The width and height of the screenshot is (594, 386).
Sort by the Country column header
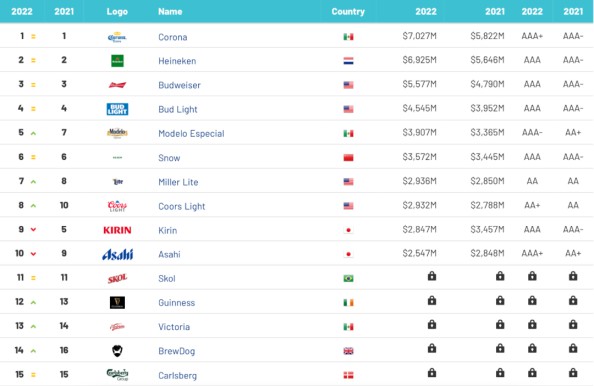coord(348,11)
